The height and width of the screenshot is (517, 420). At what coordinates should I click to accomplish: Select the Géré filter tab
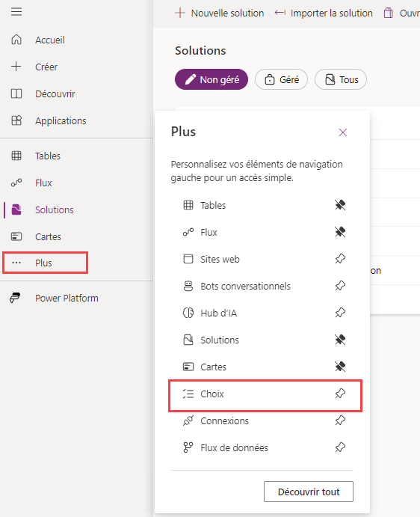coord(281,79)
